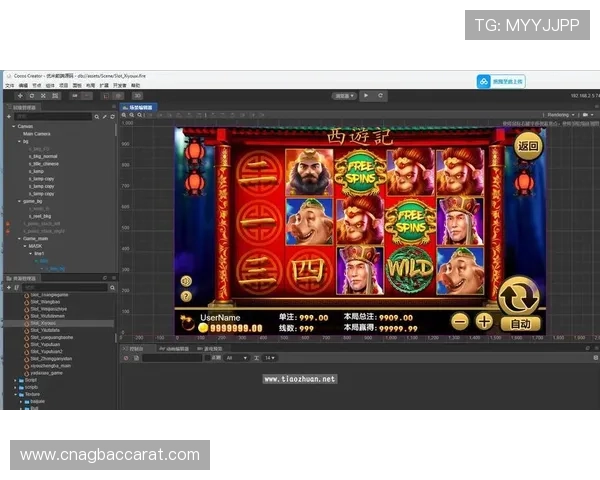This screenshot has height=480, width=600.
Task: Play the scene preview
Action: 366,96
